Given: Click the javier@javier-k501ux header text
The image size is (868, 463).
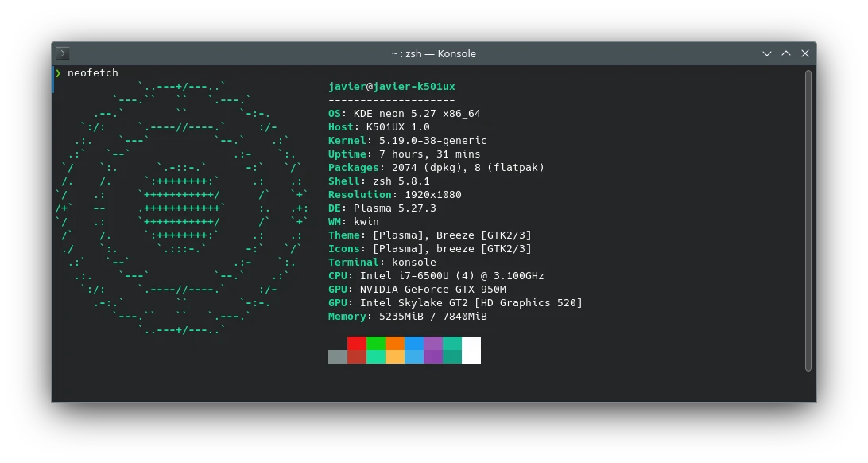Looking at the screenshot, I should [391, 87].
